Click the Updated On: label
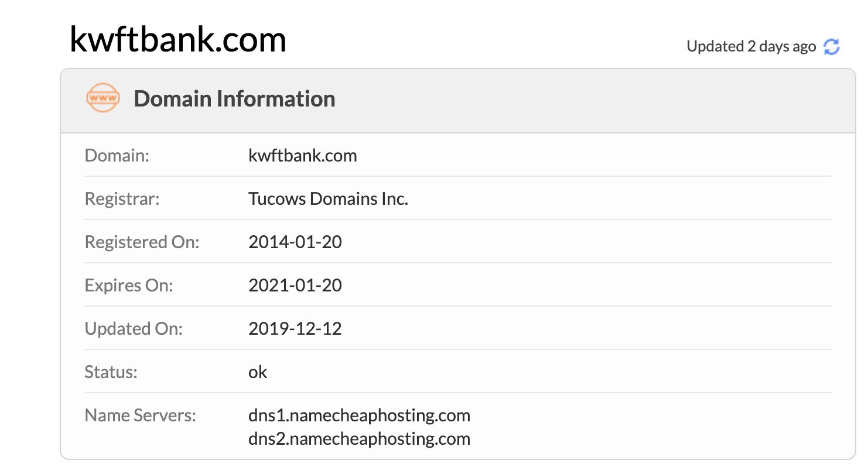Screen dimensions: 868x467 (x=134, y=329)
